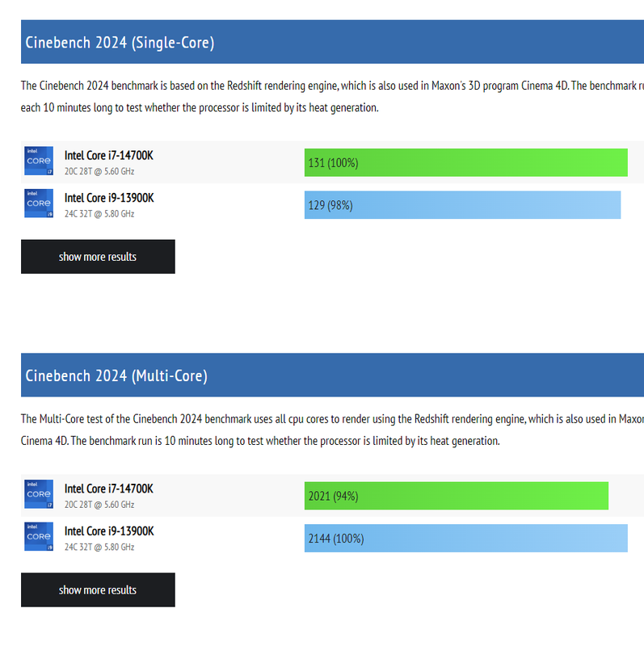This screenshot has width=644, height=646.
Task: Open Intel Core i7-14700K link in Single-Core section
Action: click(x=109, y=156)
